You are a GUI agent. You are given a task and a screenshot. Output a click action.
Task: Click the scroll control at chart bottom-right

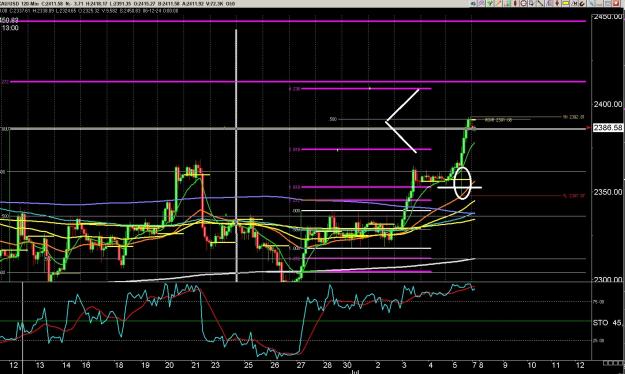tap(613, 363)
